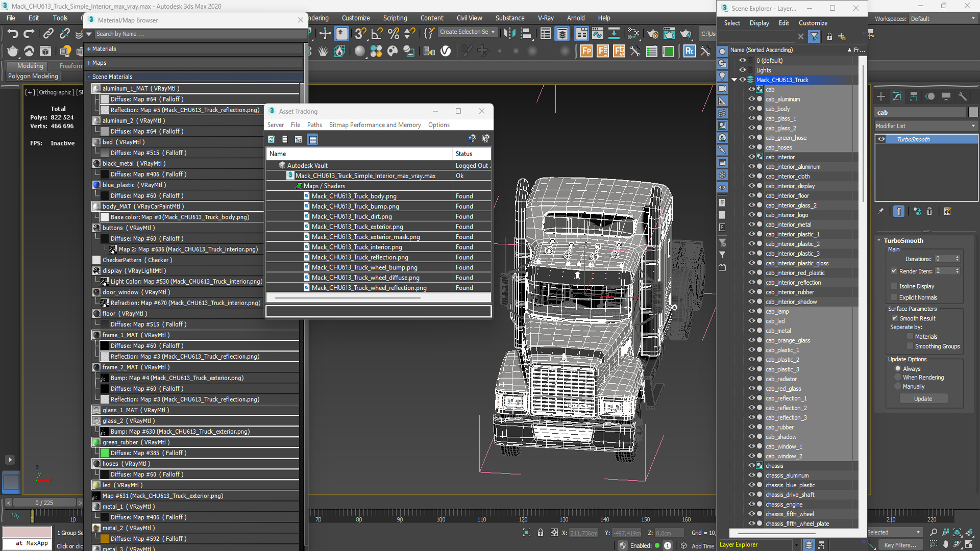The height and width of the screenshot is (551, 980).
Task: Collapse the TurboSmooth rollout
Action: 879,240
